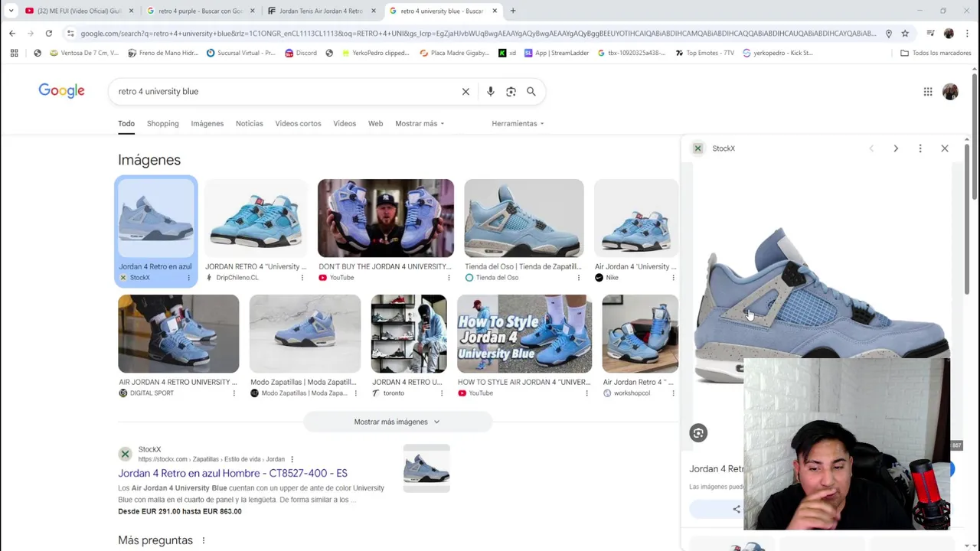This screenshot has width=980, height=551.
Task: Open the StockX result shoe thumbnail
Action: [x=426, y=468]
